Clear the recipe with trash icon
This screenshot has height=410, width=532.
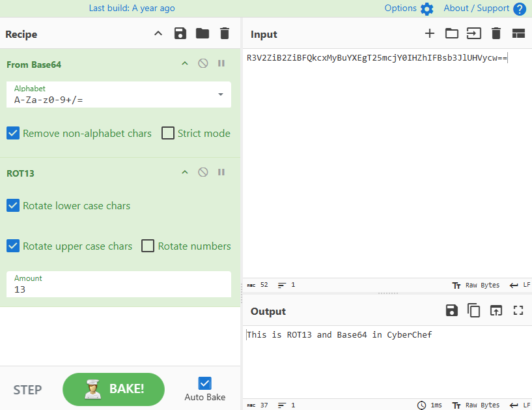point(225,34)
